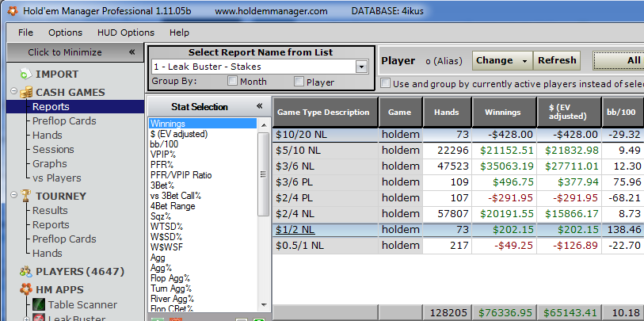The image size is (644, 321).
Task: Collapse the CASH GAMES tree section
Action: [14, 93]
